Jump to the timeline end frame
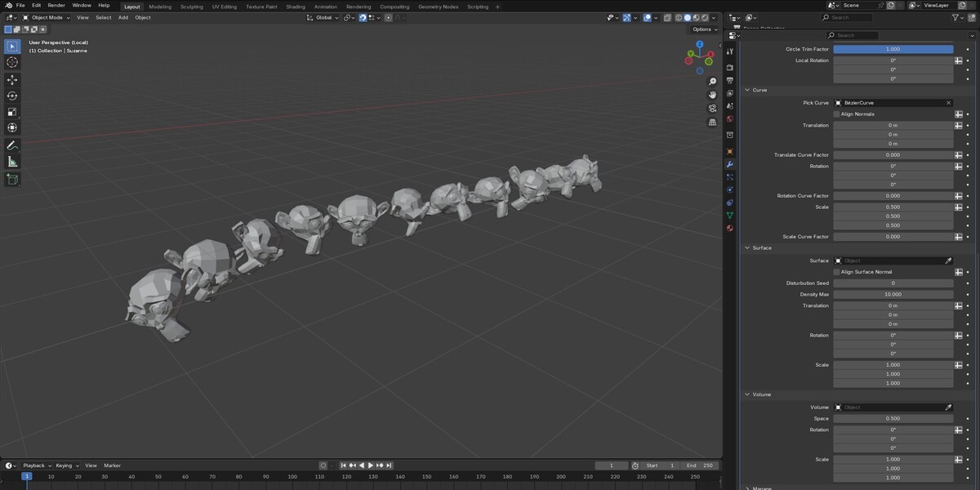This screenshot has width=980, height=490. 390,465
